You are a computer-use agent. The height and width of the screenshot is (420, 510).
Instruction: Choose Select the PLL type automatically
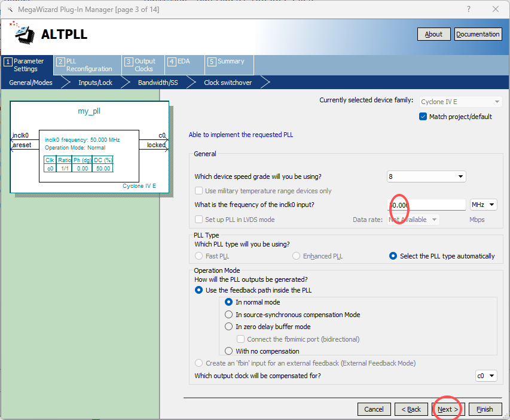click(393, 256)
